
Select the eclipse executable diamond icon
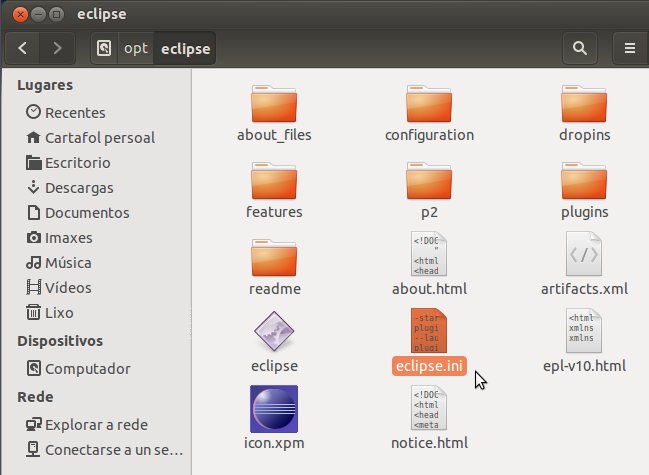tap(274, 331)
